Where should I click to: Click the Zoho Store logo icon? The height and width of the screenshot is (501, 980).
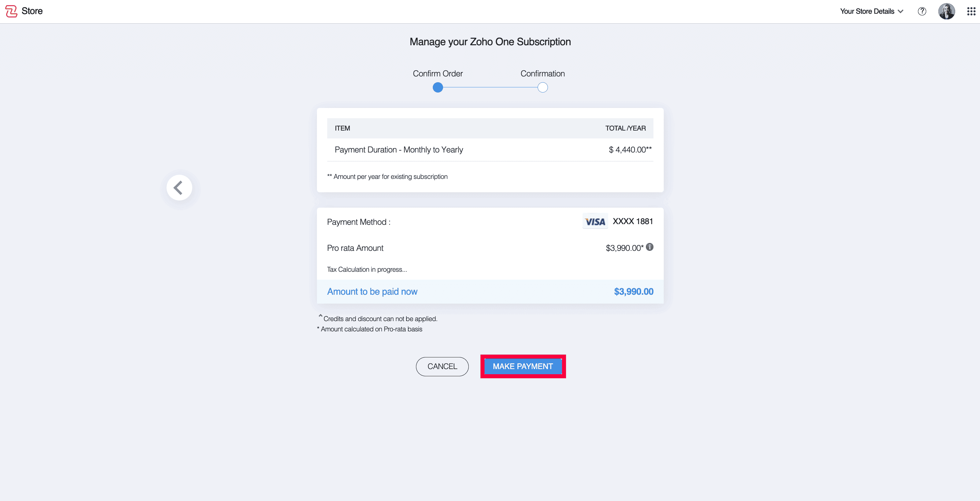pos(11,11)
